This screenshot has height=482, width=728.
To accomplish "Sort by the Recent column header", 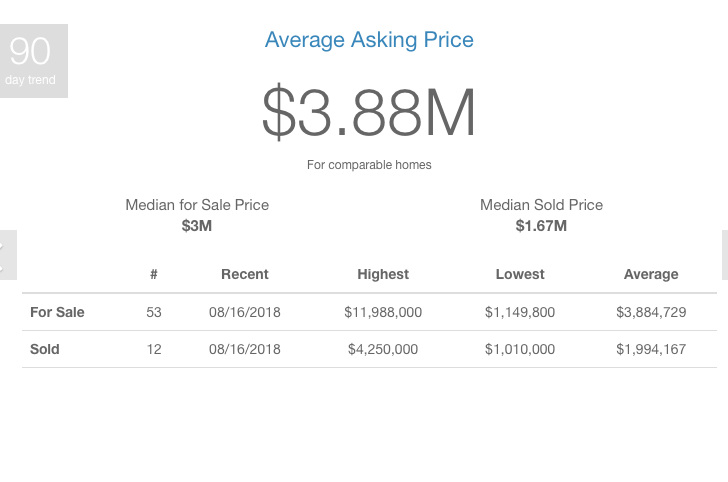I will [245, 274].
